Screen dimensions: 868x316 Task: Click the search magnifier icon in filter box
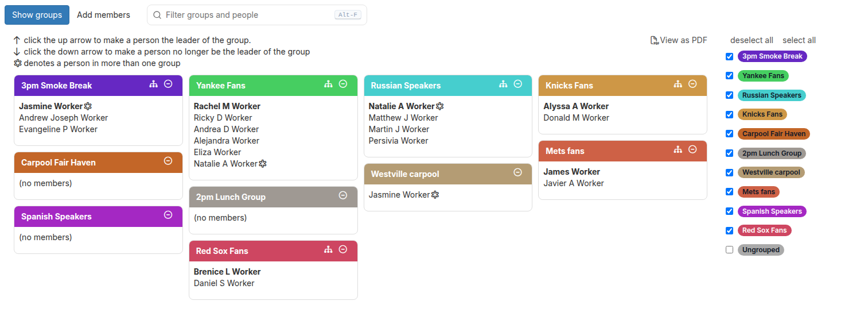157,15
